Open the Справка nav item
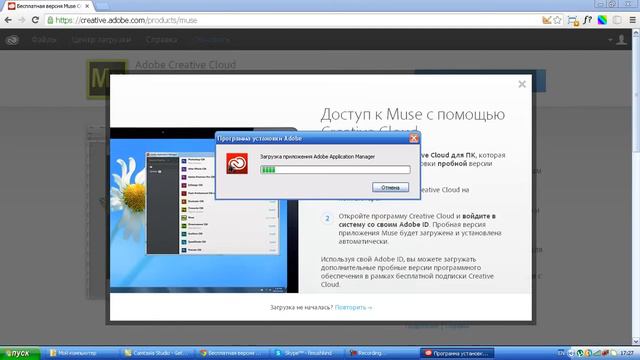This screenshot has width=640, height=360. click(162, 40)
